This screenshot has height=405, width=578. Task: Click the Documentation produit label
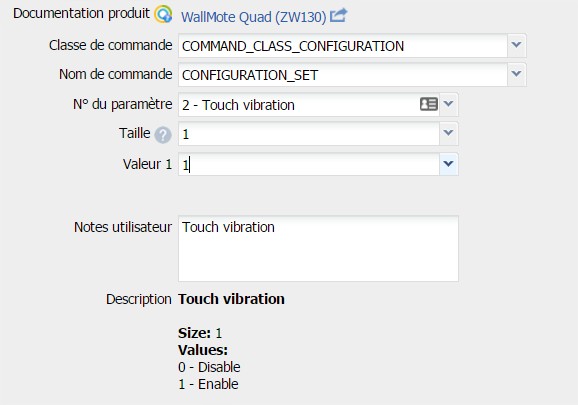coord(81,13)
